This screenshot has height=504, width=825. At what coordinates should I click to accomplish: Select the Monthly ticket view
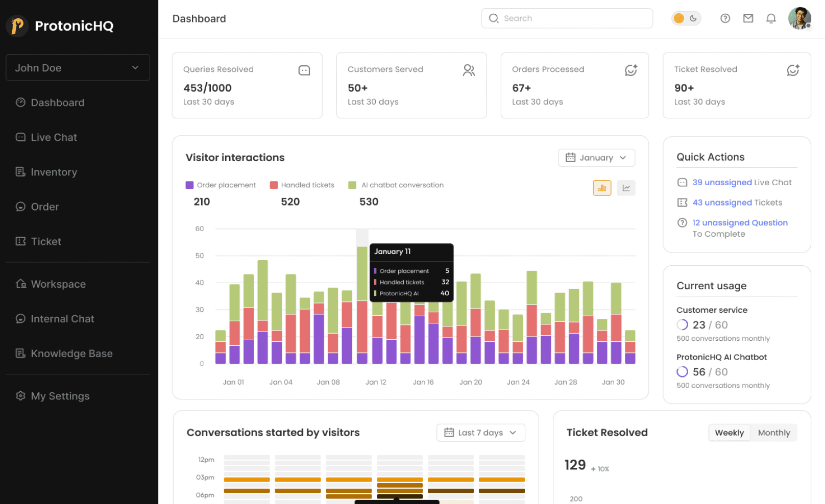773,433
